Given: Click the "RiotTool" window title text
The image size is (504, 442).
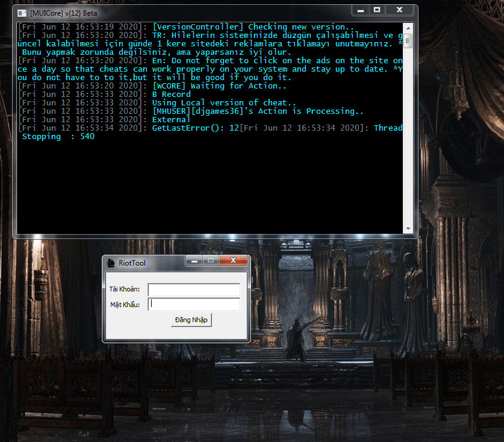Looking at the screenshot, I should (132, 263).
